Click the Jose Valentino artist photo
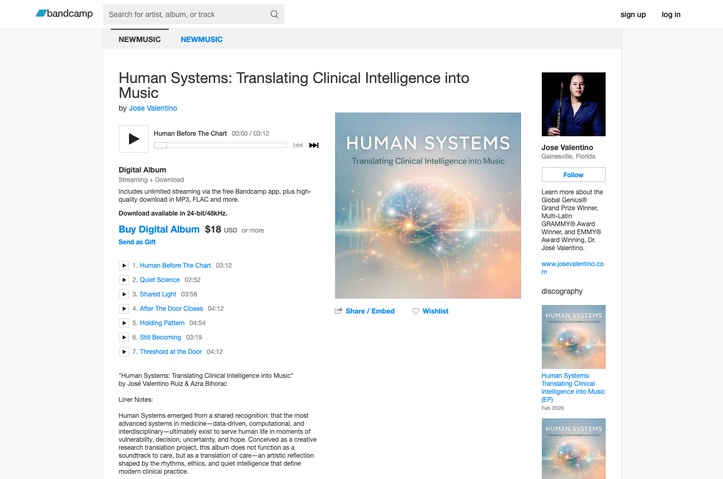 pyautogui.click(x=574, y=104)
